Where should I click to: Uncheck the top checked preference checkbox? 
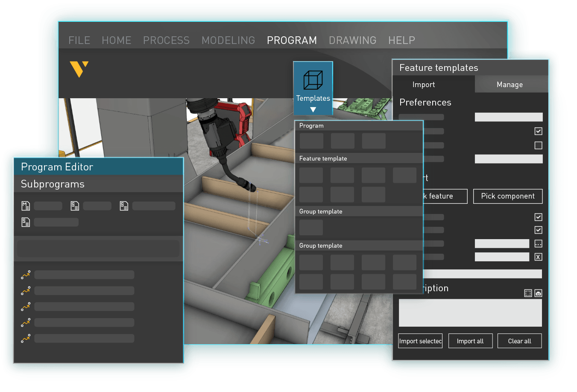tap(538, 132)
